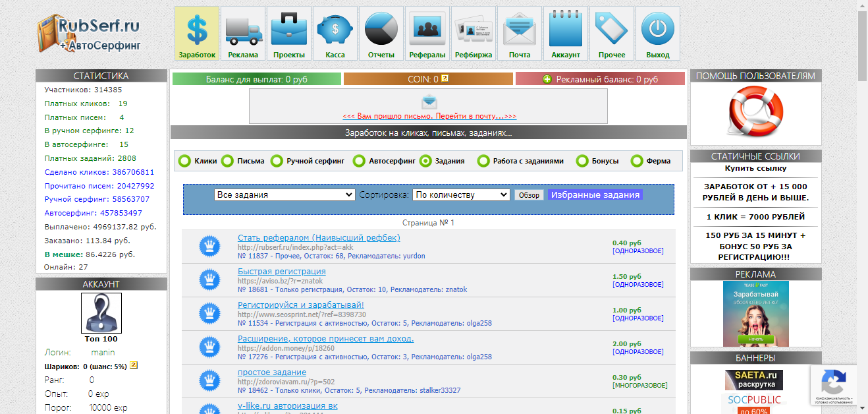868x414 pixels.
Task: Click the RubSerf.ru wallet logo
Action: (89, 34)
